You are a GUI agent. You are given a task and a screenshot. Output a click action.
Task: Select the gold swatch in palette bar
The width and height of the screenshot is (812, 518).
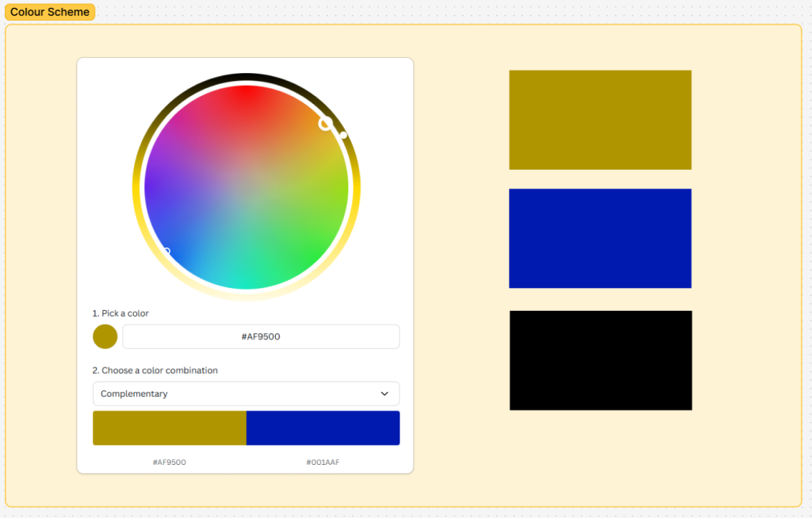coord(169,428)
